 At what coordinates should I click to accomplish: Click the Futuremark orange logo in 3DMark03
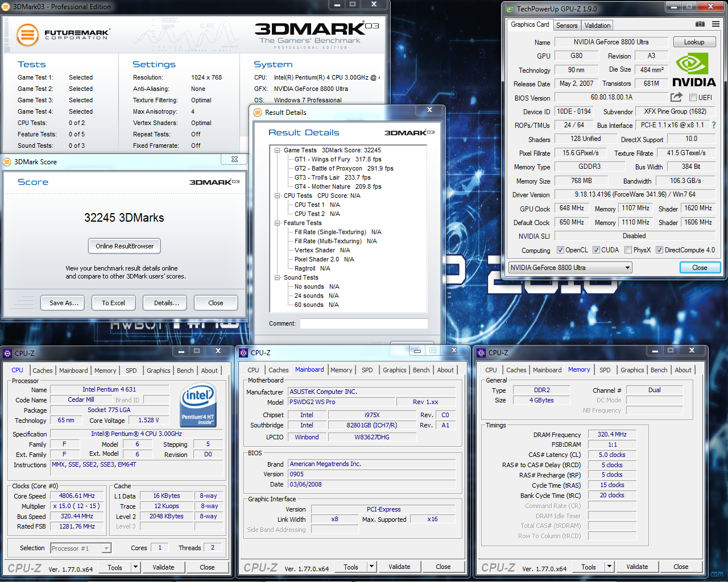tap(27, 35)
